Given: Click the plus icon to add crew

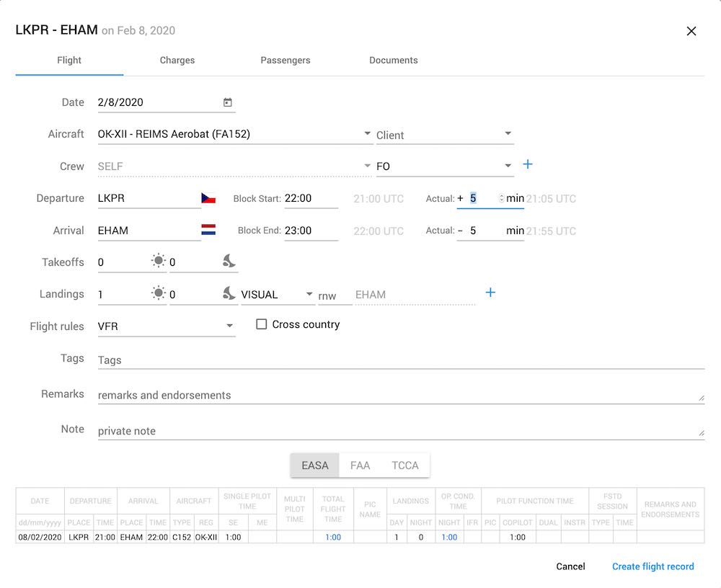Looking at the screenshot, I should (x=527, y=165).
